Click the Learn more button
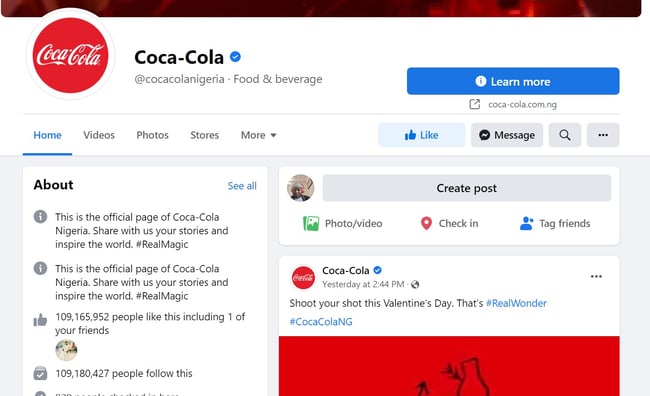Screen dimensions: 650x396 tap(513, 81)
